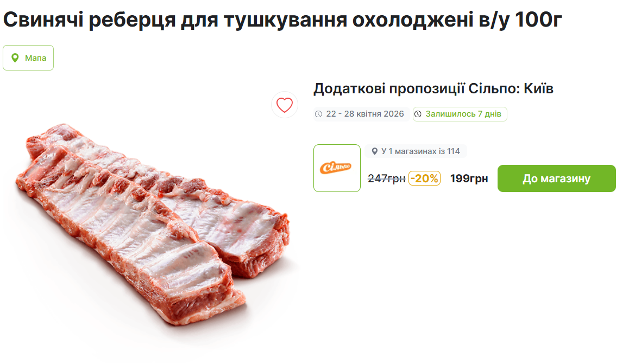This screenshot has height=364, width=635.
Task: Click the crossed-out 247грн old price
Action: pos(386,178)
